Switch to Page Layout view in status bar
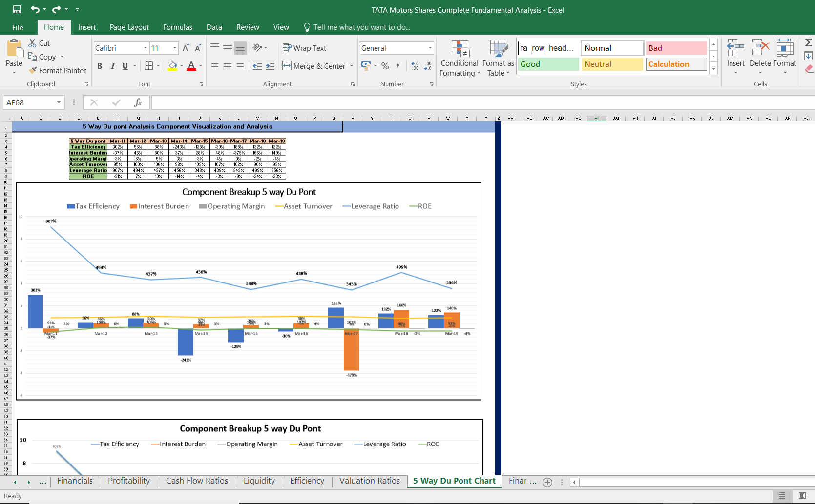The height and width of the screenshot is (504, 815). (x=802, y=496)
